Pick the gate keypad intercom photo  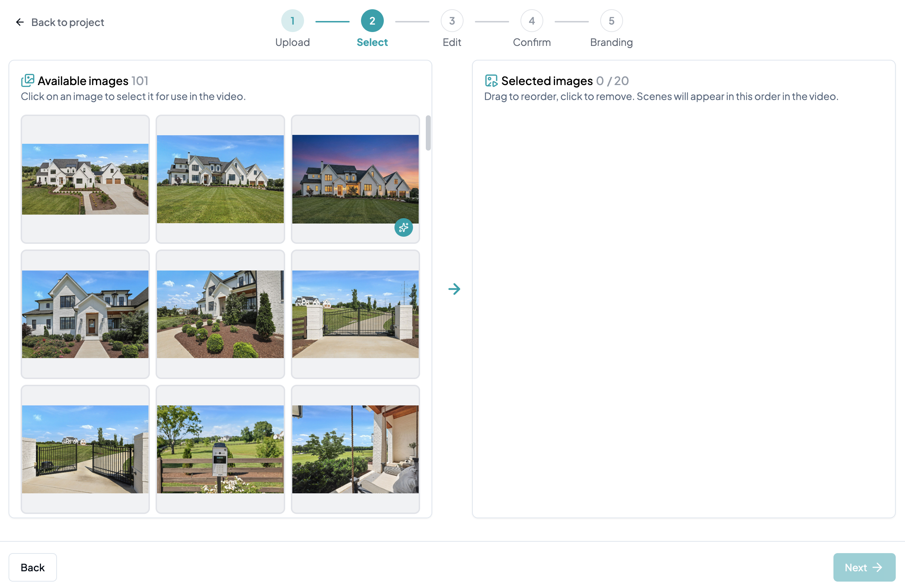tap(220, 449)
